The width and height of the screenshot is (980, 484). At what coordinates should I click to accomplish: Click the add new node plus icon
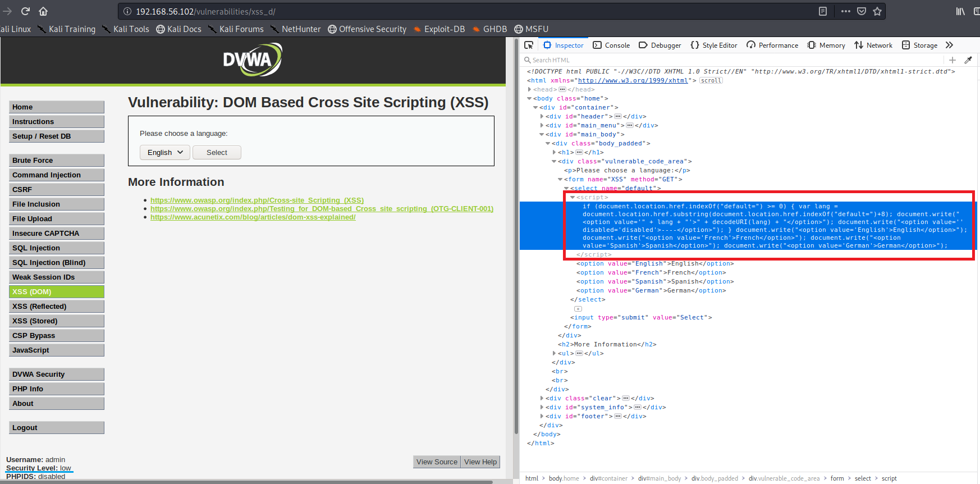952,60
